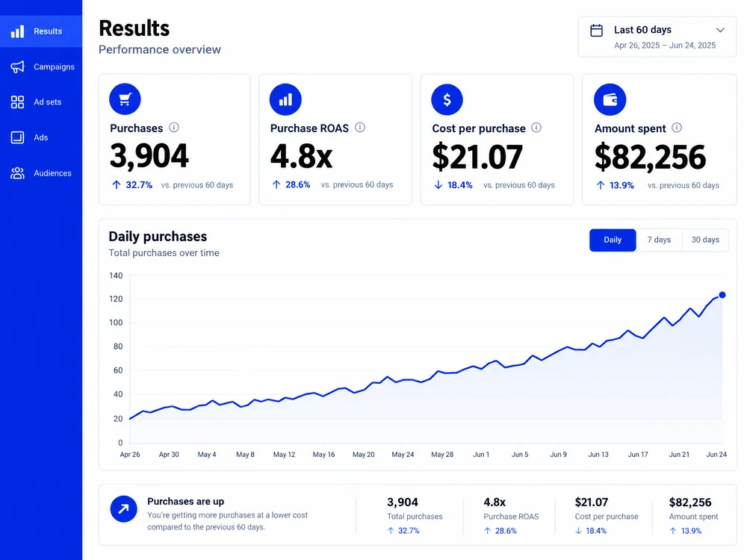This screenshot has width=747, height=560.
Task: Click the 100 y-axis label
Action: [116, 323]
